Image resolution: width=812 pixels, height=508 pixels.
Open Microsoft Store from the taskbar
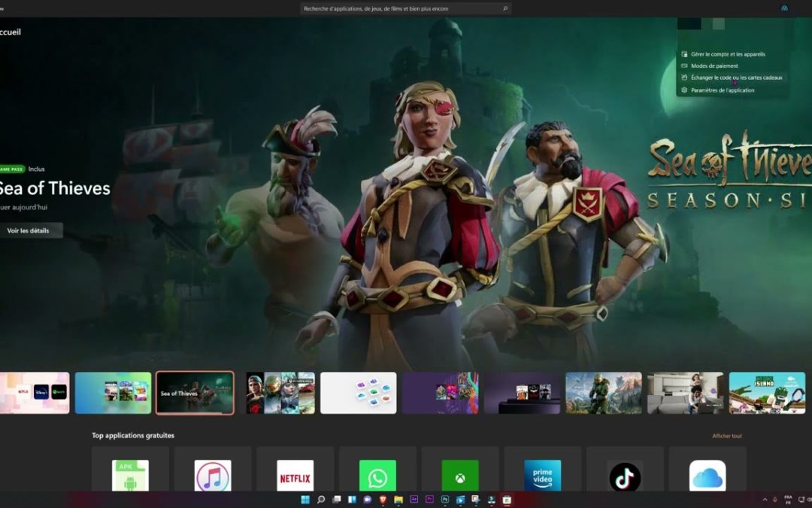pos(507,500)
